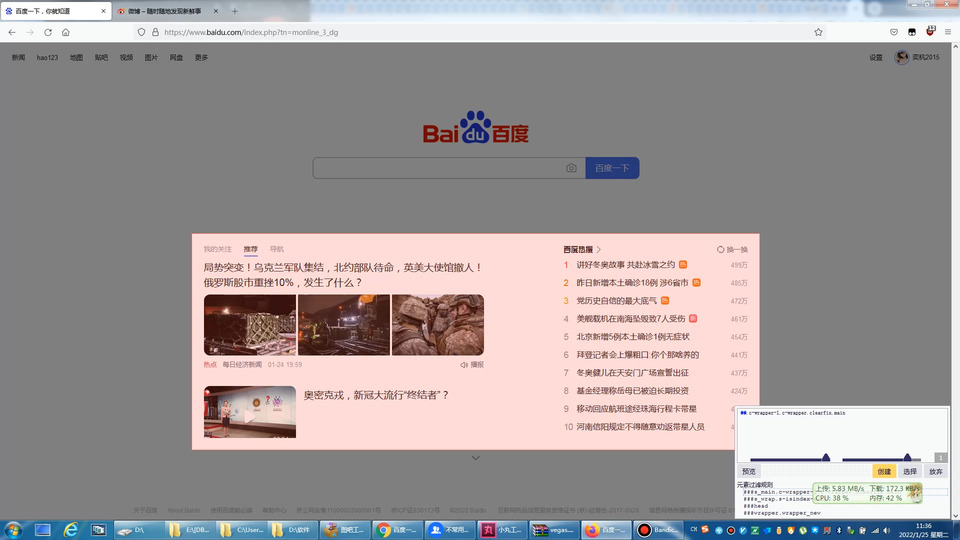Open the uBlock extension icon
Image resolution: width=960 pixels, height=540 pixels.
click(x=930, y=31)
